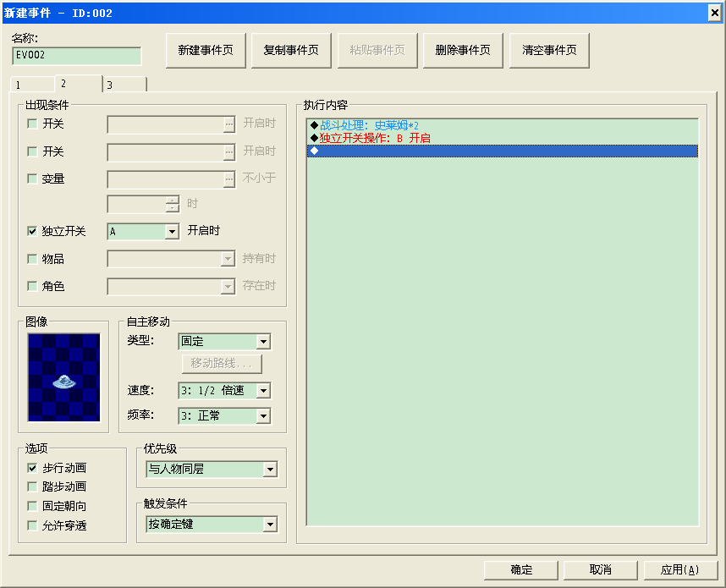This screenshot has width=726, height=588.
Task: Click the 名称 field containing EV002
Action: [77, 56]
